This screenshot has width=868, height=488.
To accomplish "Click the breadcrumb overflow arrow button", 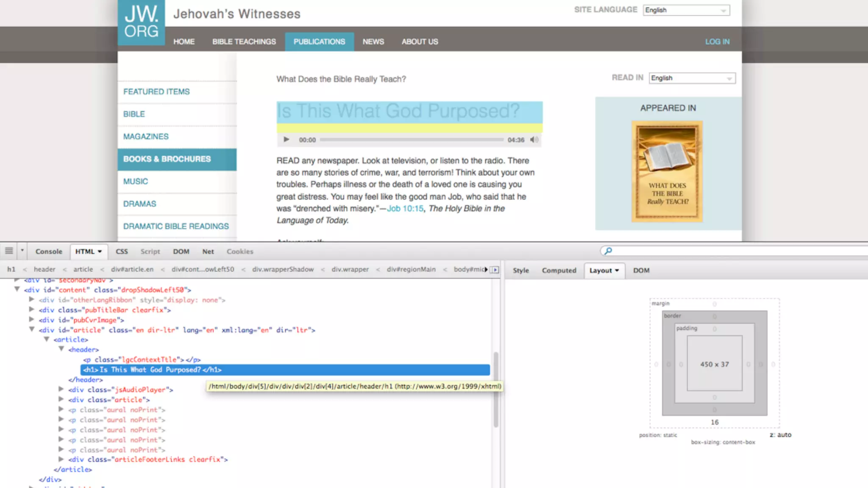I will pyautogui.click(x=494, y=270).
